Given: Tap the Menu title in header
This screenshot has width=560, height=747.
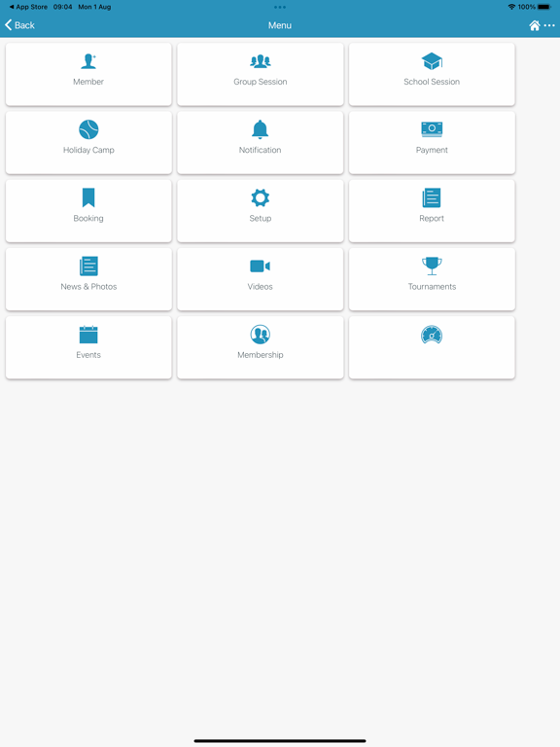Looking at the screenshot, I should pos(280,25).
